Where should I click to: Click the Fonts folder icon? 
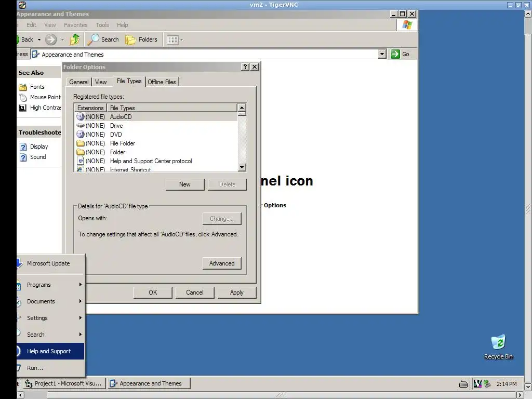pyautogui.click(x=23, y=87)
